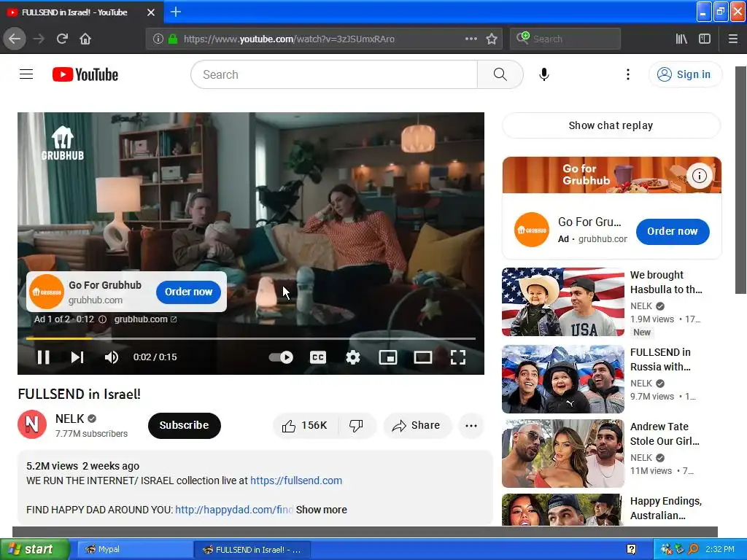This screenshot has height=560, width=747.
Task: Switch to theater mode icon
Action: click(x=422, y=357)
